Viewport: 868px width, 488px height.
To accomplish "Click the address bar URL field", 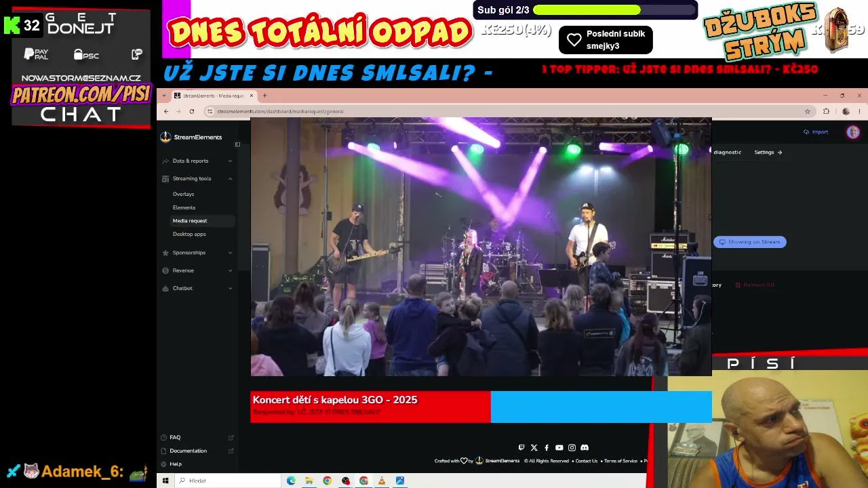I will (x=506, y=111).
